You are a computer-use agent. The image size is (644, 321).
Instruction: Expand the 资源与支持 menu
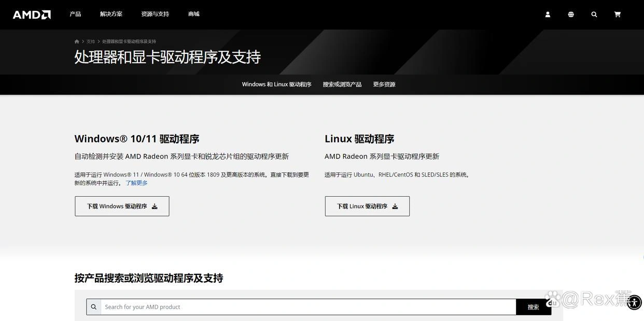pyautogui.click(x=155, y=14)
